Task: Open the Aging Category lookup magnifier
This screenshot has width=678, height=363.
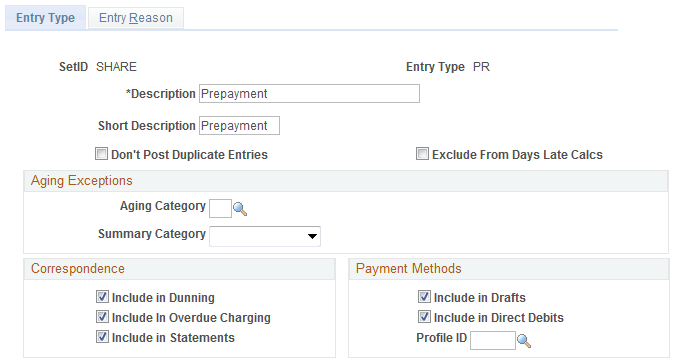Action: click(x=240, y=210)
